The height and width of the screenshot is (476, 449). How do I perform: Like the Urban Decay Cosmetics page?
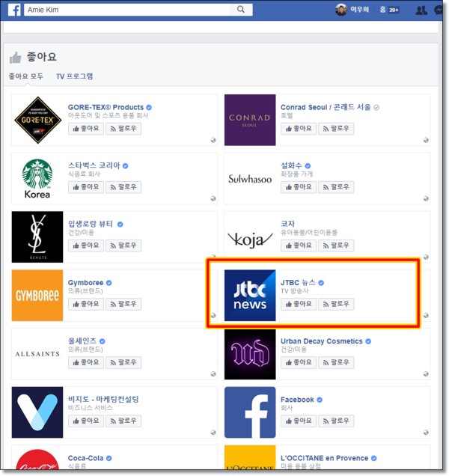pyautogui.click(x=299, y=362)
